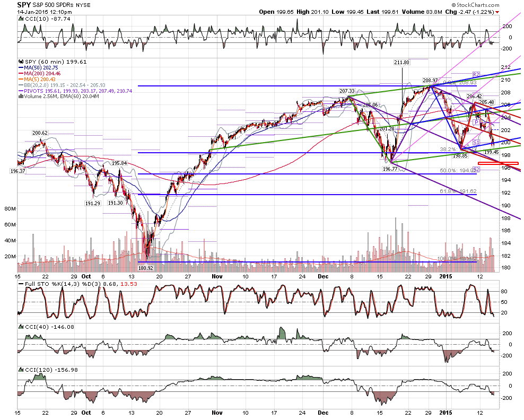Click the SPY ticker symbol title
524x420 pixels.
point(24,5)
